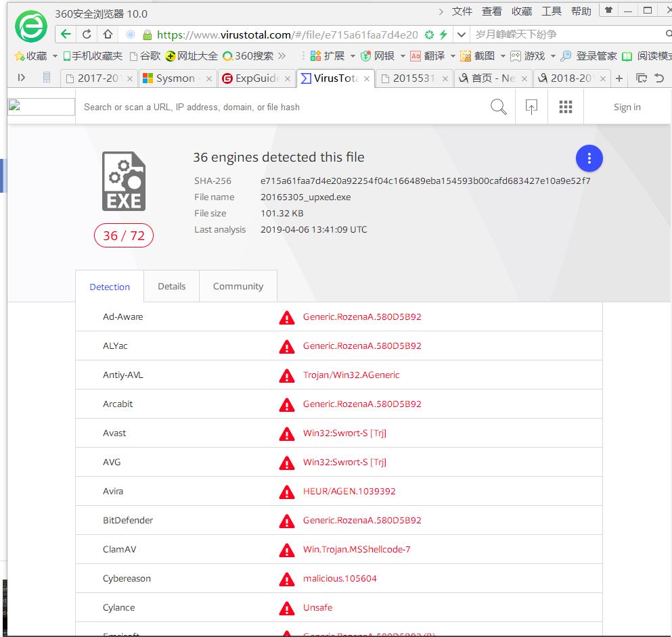
Task: Open the 文件 menu
Action: pyautogui.click(x=462, y=11)
